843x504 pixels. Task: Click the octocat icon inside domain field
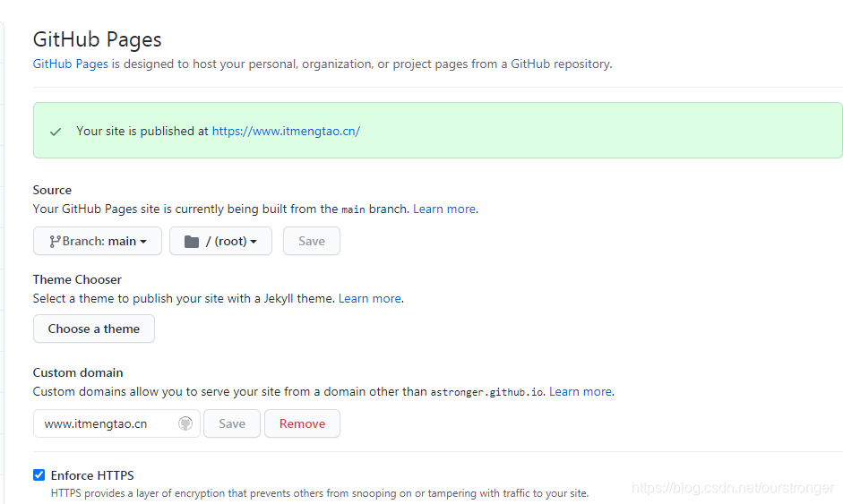point(185,423)
